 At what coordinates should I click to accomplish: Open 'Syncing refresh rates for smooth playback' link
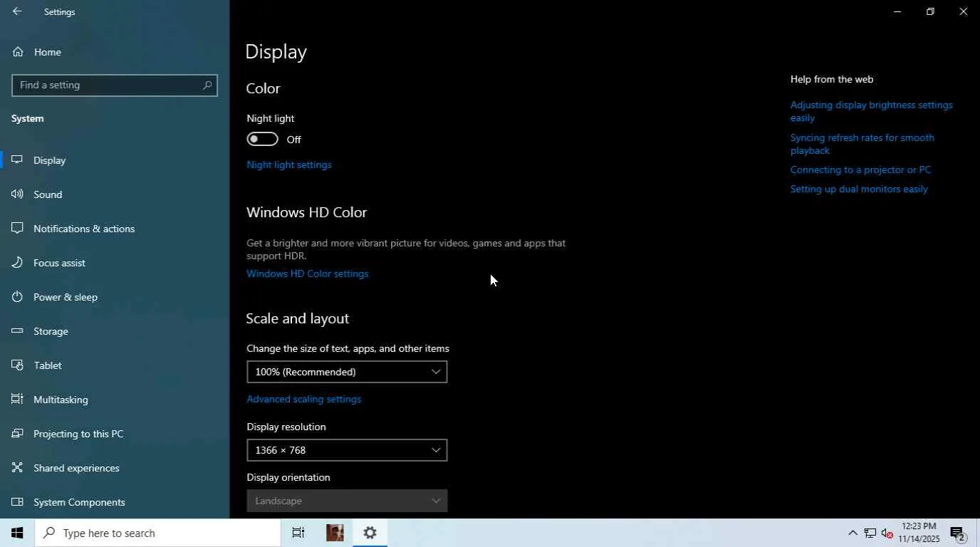pyautogui.click(x=862, y=144)
